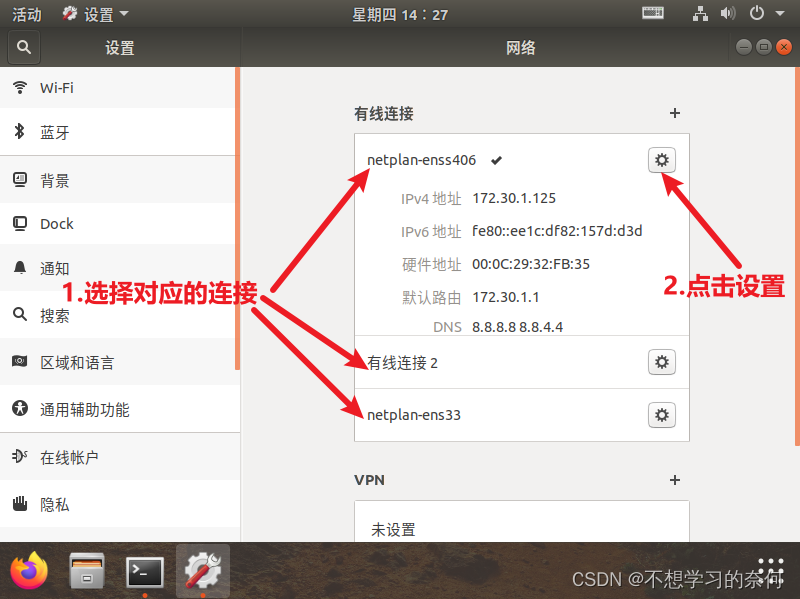
Task: Open the Files manager from dock
Action: point(87,571)
